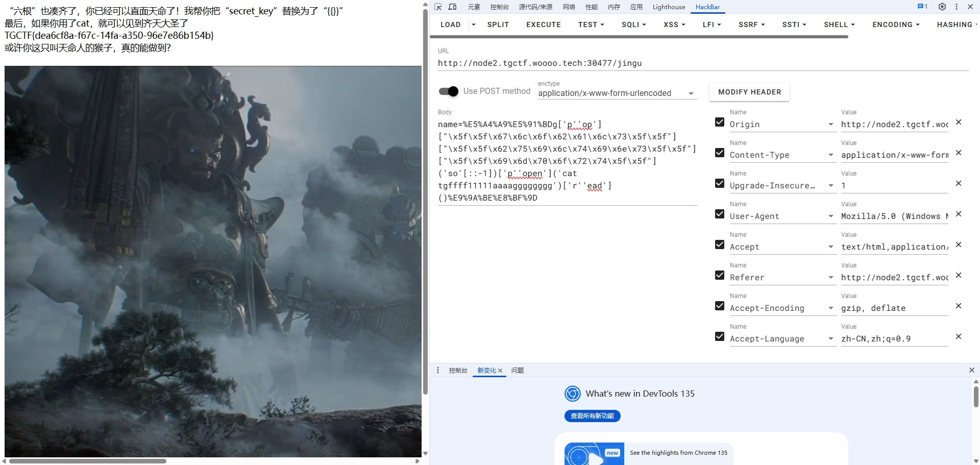Open the new highlights video thumbnail

pyautogui.click(x=594, y=454)
